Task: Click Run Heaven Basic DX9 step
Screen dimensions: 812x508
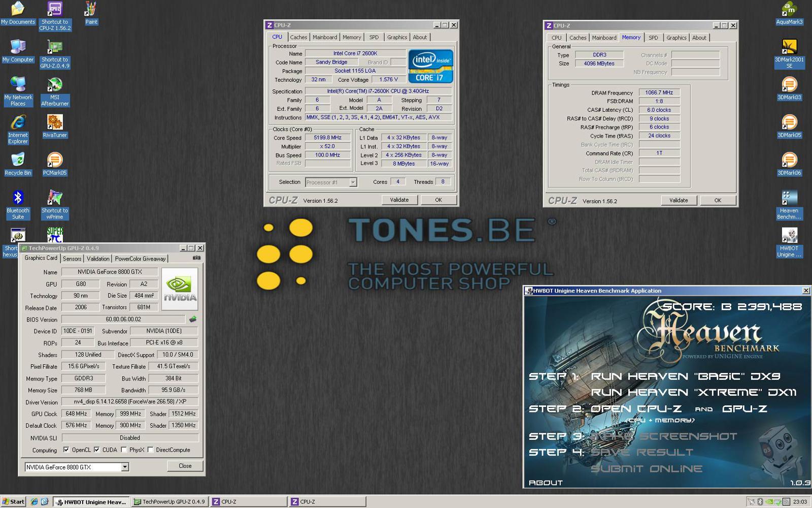Action: coord(686,376)
